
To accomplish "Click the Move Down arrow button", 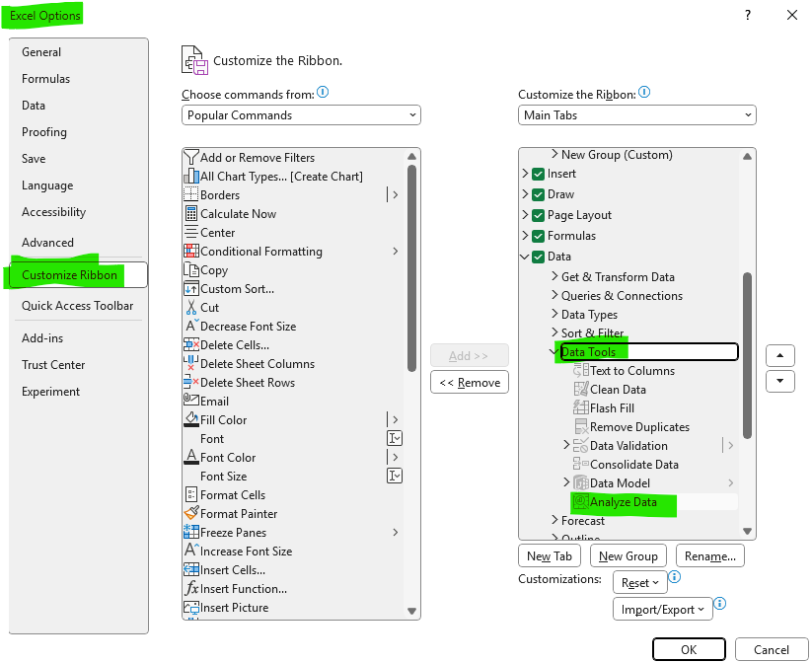I will click(x=779, y=381).
